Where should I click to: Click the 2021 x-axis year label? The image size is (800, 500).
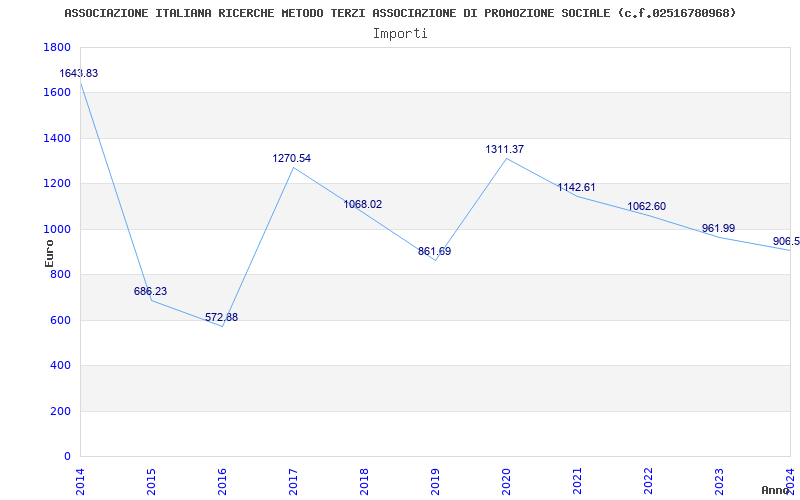click(577, 480)
